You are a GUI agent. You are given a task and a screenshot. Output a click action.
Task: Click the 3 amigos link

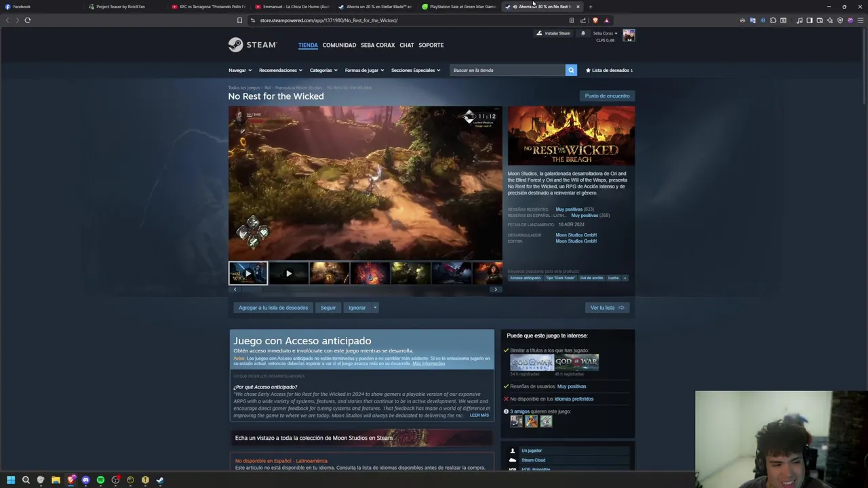520,411
